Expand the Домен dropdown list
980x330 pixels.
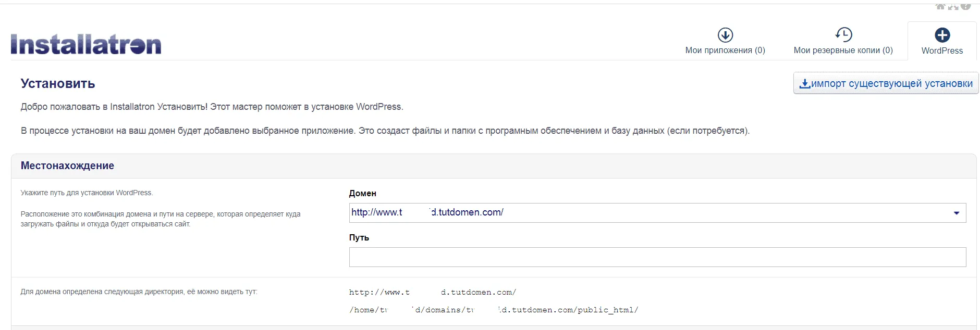pyautogui.click(x=657, y=213)
